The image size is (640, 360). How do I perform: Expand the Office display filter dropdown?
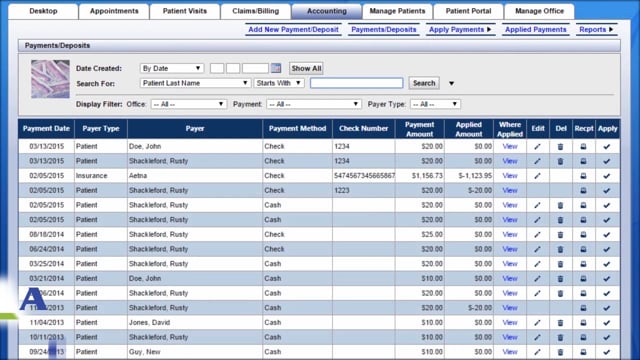[189, 104]
